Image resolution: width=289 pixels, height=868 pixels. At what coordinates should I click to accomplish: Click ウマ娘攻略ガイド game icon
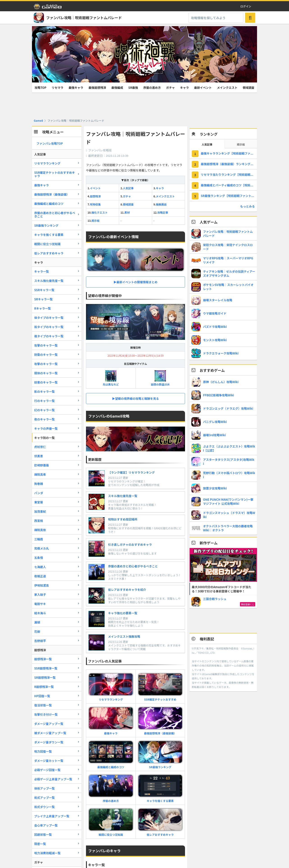(196, 313)
